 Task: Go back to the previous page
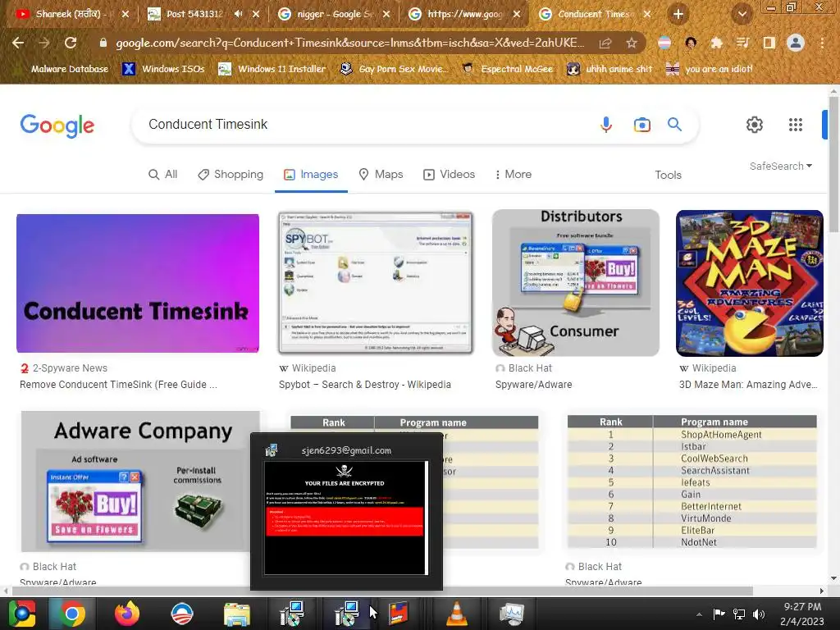coord(18,43)
